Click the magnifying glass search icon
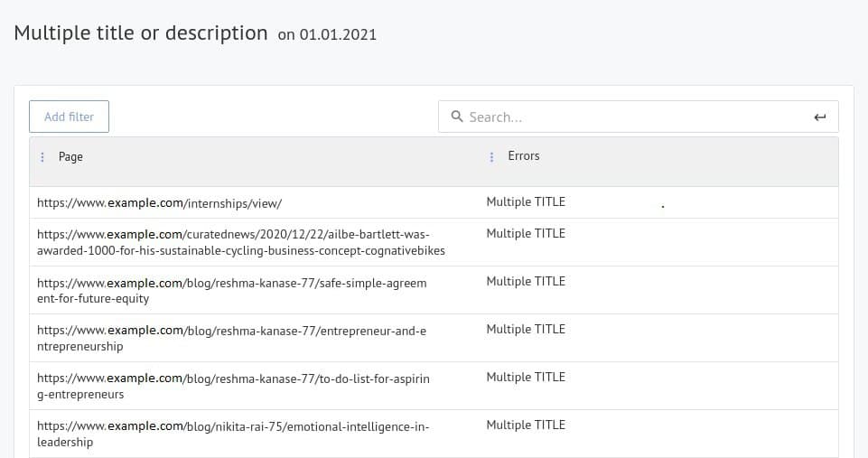This screenshot has width=868, height=458. [457, 117]
